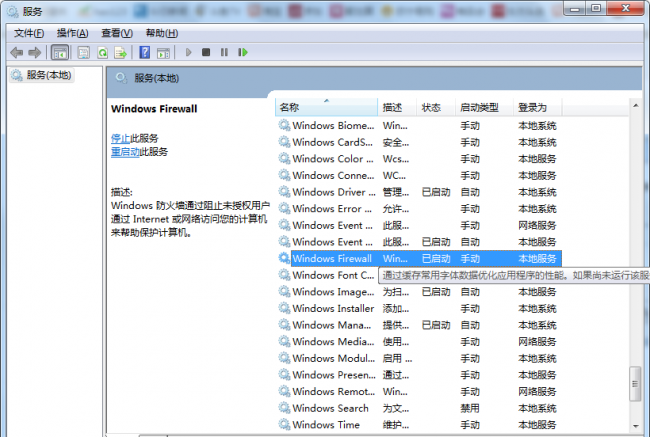650x437 pixels.
Task: Click the 重启动 service link
Action: (125, 152)
